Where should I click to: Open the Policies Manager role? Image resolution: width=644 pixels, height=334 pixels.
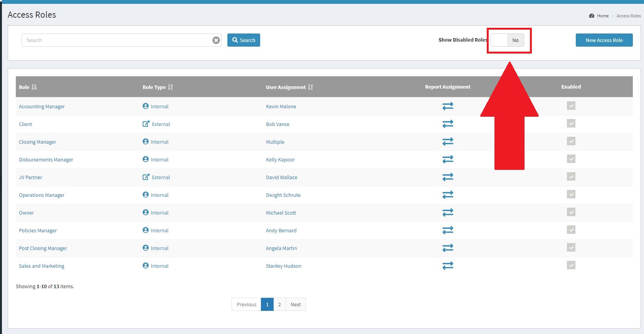click(38, 230)
